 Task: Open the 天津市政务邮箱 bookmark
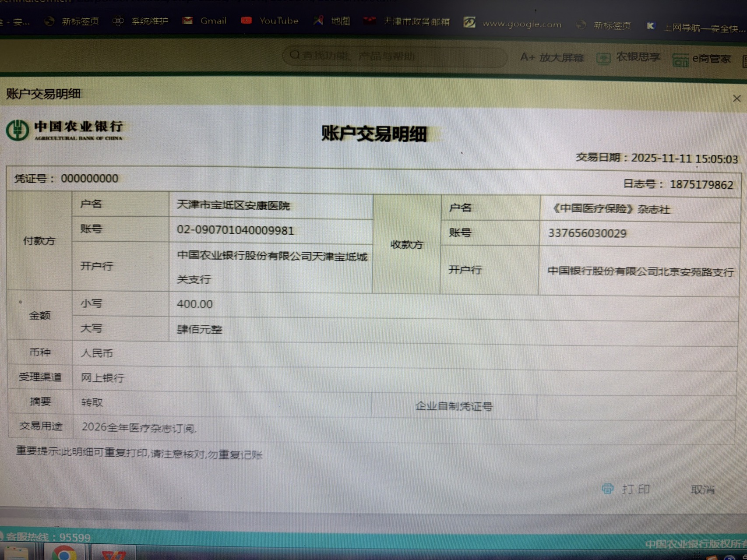point(407,22)
